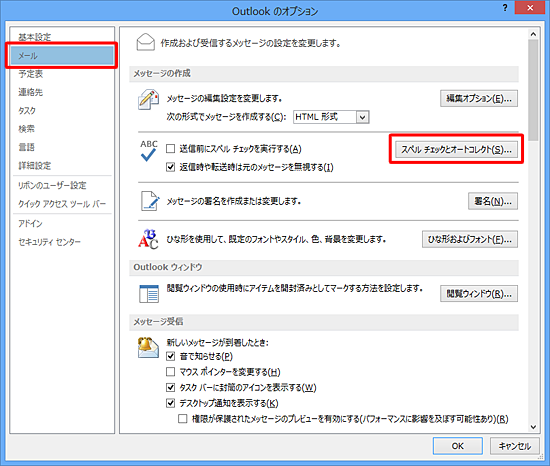Image resolution: width=550 pixels, height=466 pixels.
Task: Open セキュリティ センター category
Action: click(62, 242)
